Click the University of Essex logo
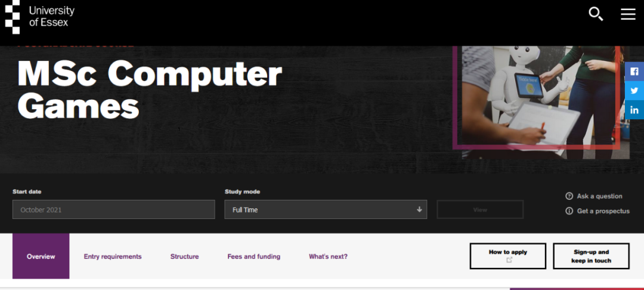Screen dimensions: 644x290 pos(40,17)
